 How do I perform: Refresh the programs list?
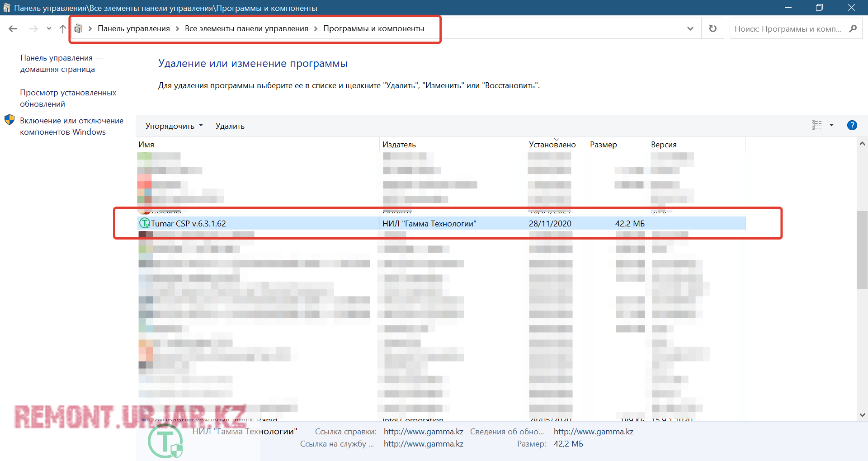712,28
